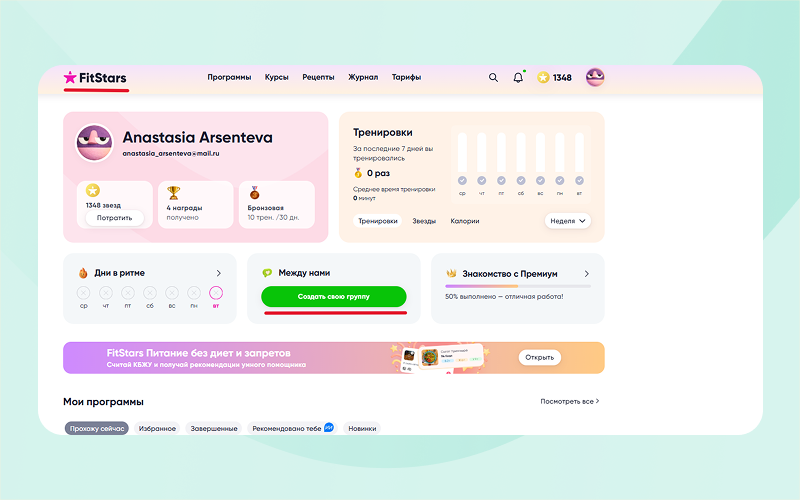Image resolution: width=800 pixels, height=500 pixels.
Task: Click the crown icon beside Знакомство с Премиум
Action: click(452, 273)
